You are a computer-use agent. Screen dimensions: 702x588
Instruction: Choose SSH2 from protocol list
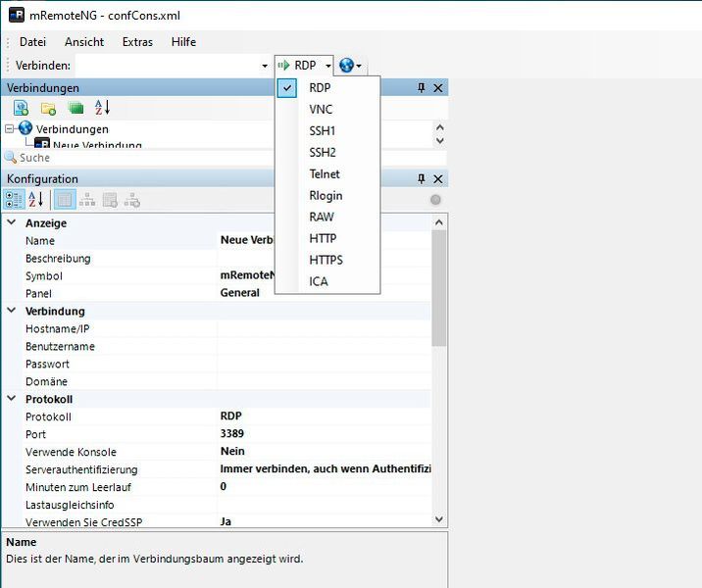click(x=328, y=152)
